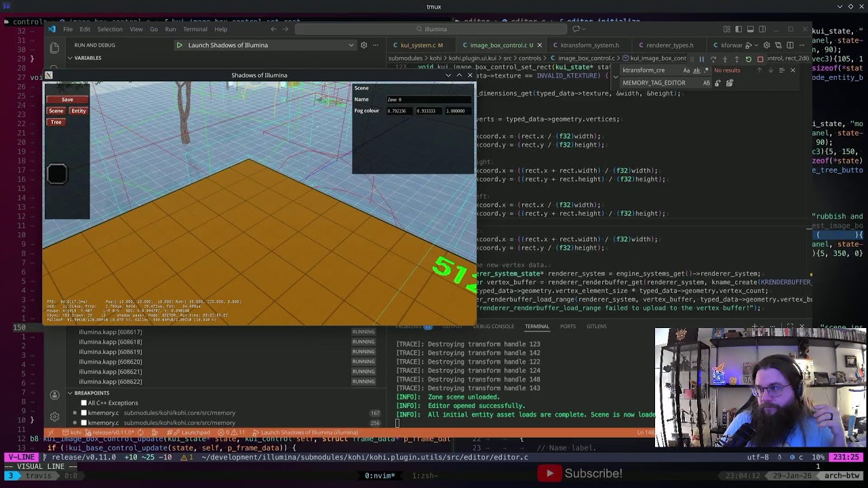868x488 pixels.
Task: Click Scene button in Illumina editor
Action: tap(56, 110)
